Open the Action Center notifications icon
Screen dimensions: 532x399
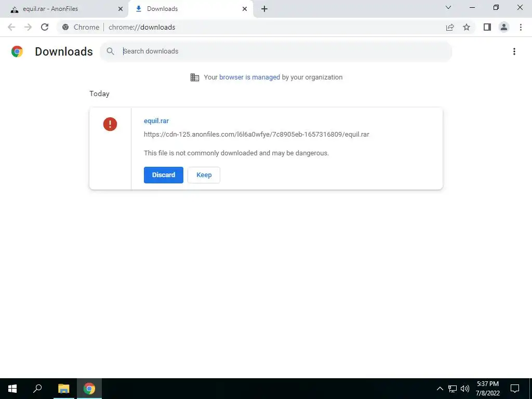tap(515, 389)
